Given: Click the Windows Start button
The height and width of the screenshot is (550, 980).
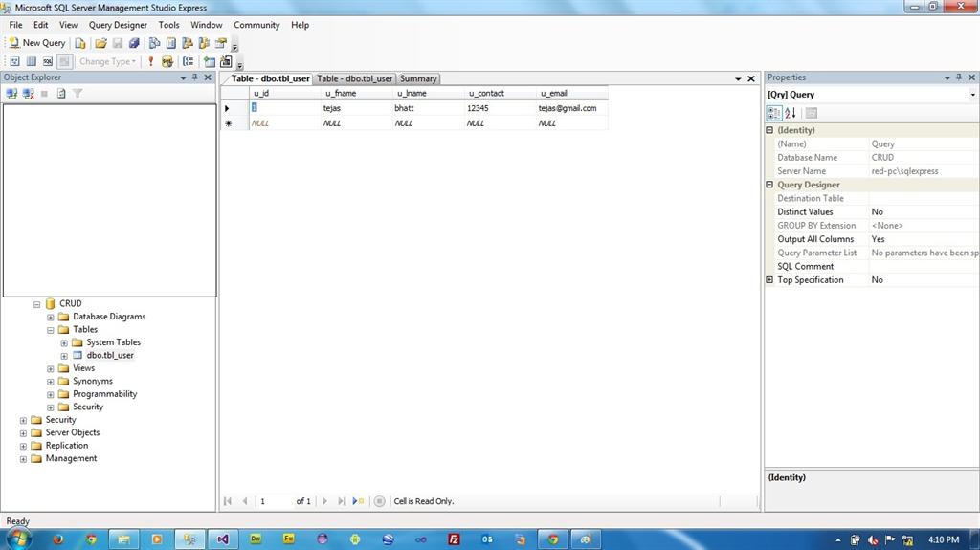Looking at the screenshot, I should pos(17,539).
